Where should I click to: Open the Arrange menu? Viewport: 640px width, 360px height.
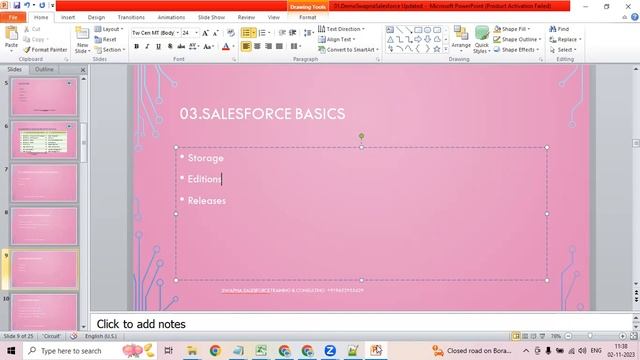point(461,39)
